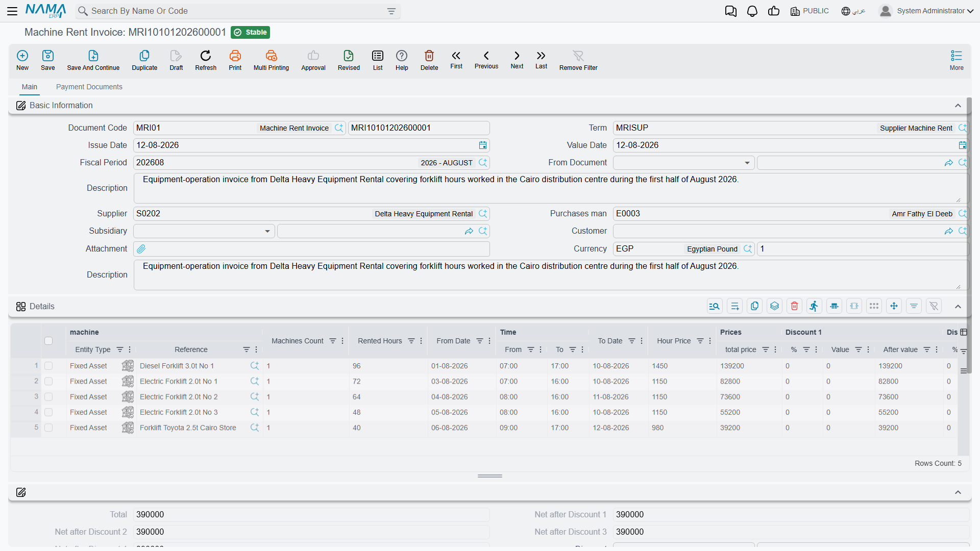Open the chat messages icon
Image resolution: width=980 pixels, height=551 pixels.
coord(730,11)
